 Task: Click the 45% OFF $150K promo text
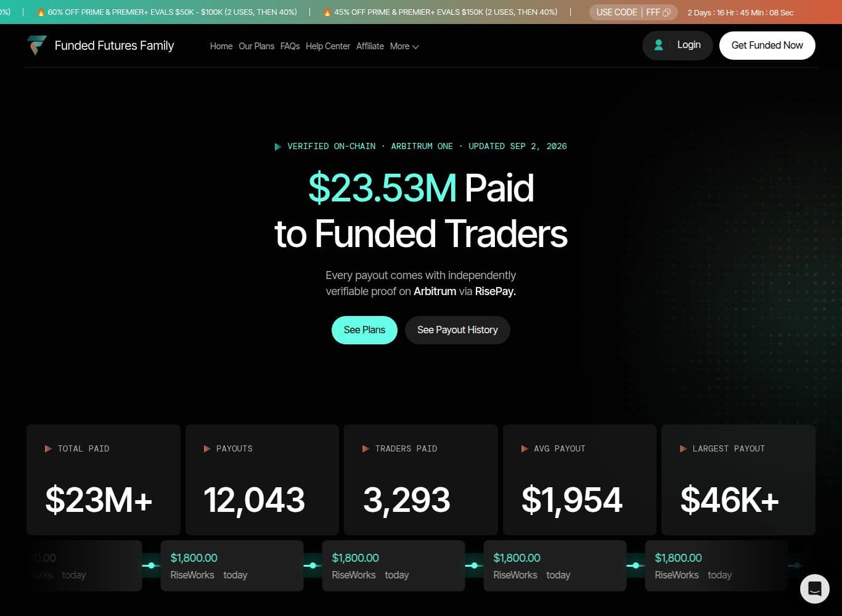coord(446,12)
